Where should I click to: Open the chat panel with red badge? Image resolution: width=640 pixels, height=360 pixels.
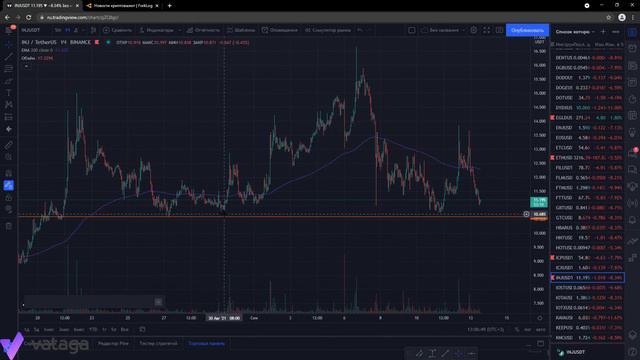(x=632, y=153)
